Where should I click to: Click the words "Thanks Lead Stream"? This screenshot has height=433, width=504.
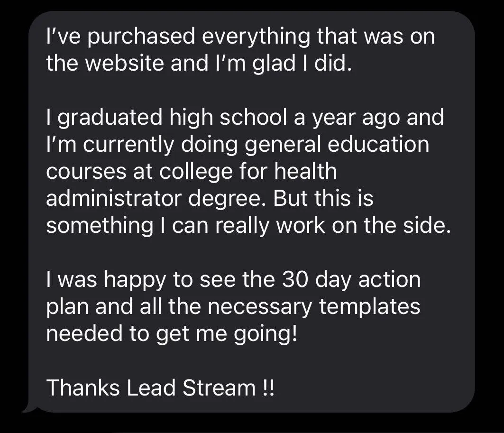tap(151, 387)
